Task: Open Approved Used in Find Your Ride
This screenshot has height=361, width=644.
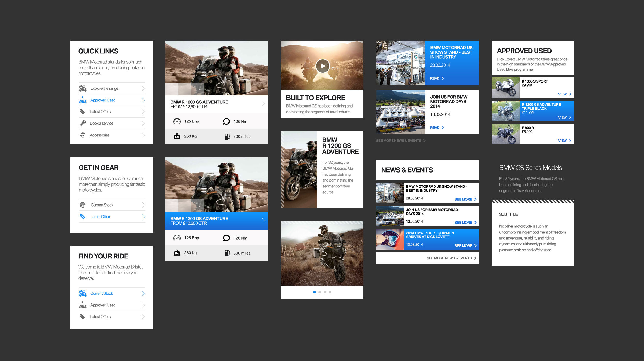Action: click(x=103, y=305)
